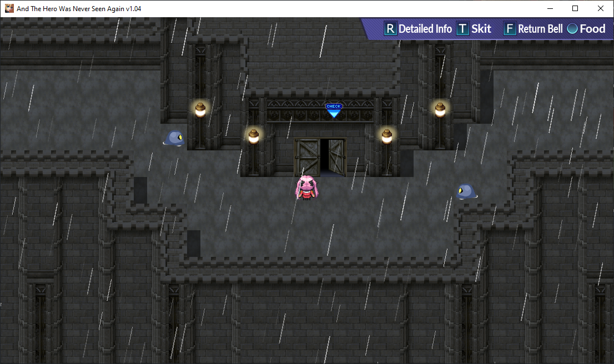Click the blue slime enemy on the right

coord(466,191)
